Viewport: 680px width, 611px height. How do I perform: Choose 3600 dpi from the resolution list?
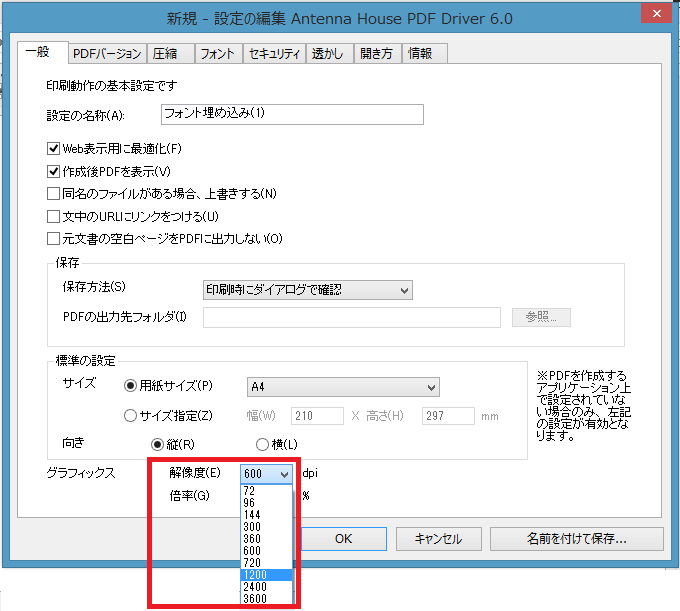(266, 599)
